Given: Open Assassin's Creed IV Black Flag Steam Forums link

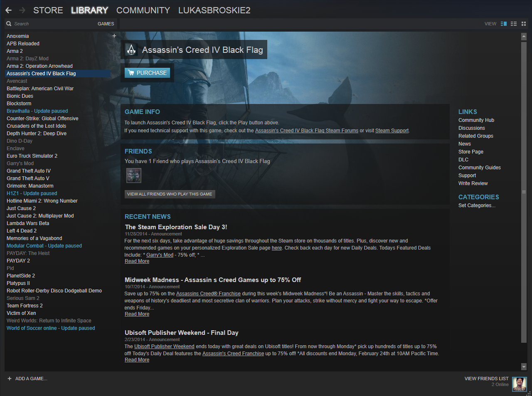Looking at the screenshot, I should [307, 130].
